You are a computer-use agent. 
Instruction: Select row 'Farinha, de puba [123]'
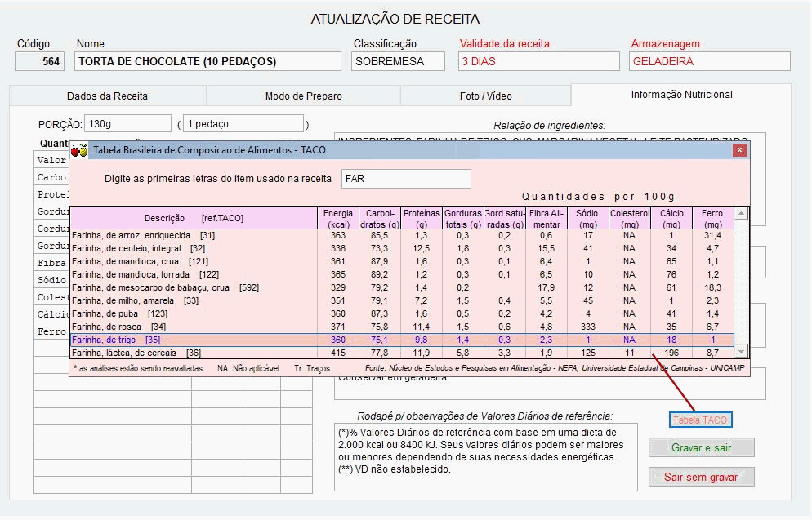click(402, 313)
